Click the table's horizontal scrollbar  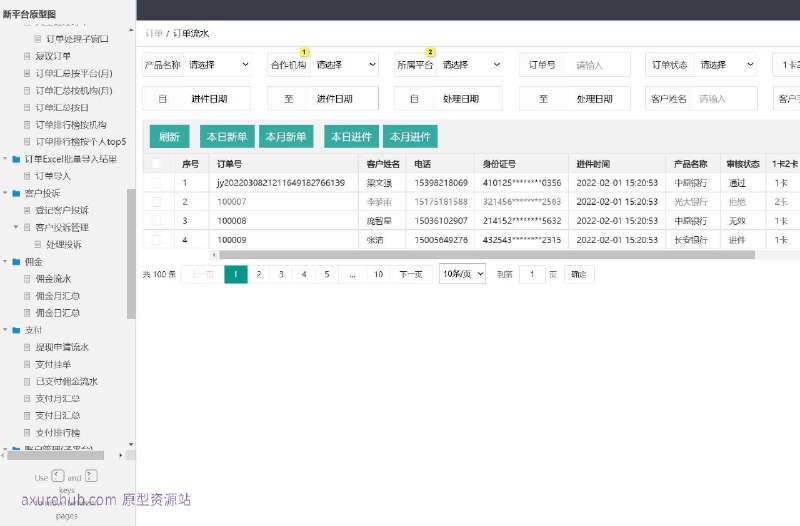[487, 255]
